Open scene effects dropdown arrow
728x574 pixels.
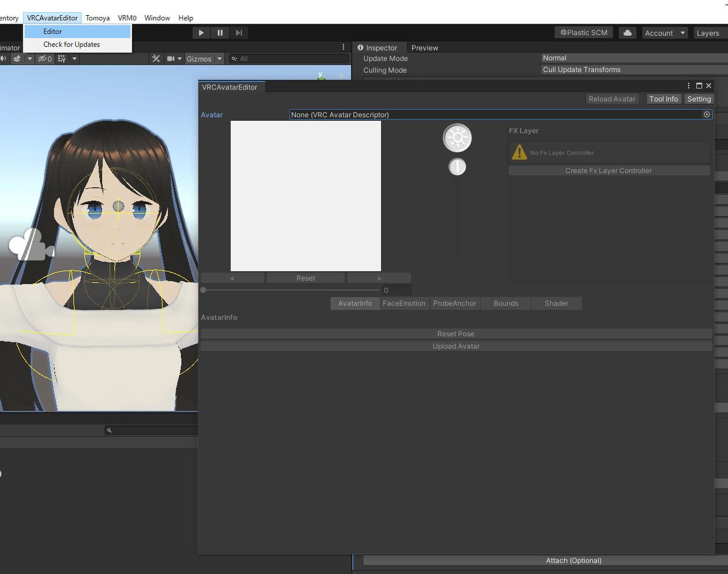(x=29, y=59)
